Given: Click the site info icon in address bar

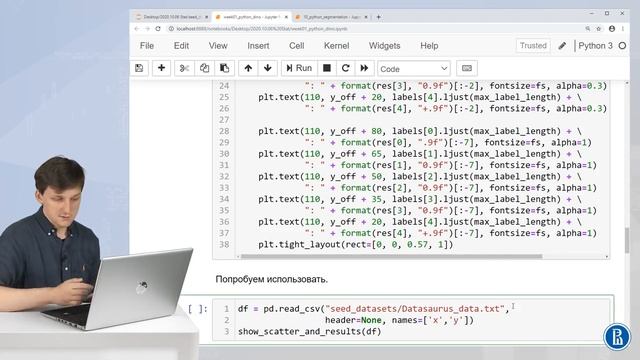Looking at the screenshot, I should (171, 29).
